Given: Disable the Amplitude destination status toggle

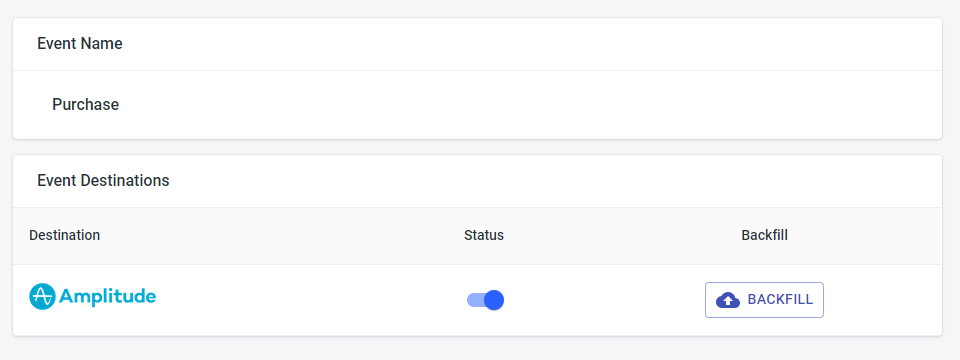Looking at the screenshot, I should click(485, 300).
